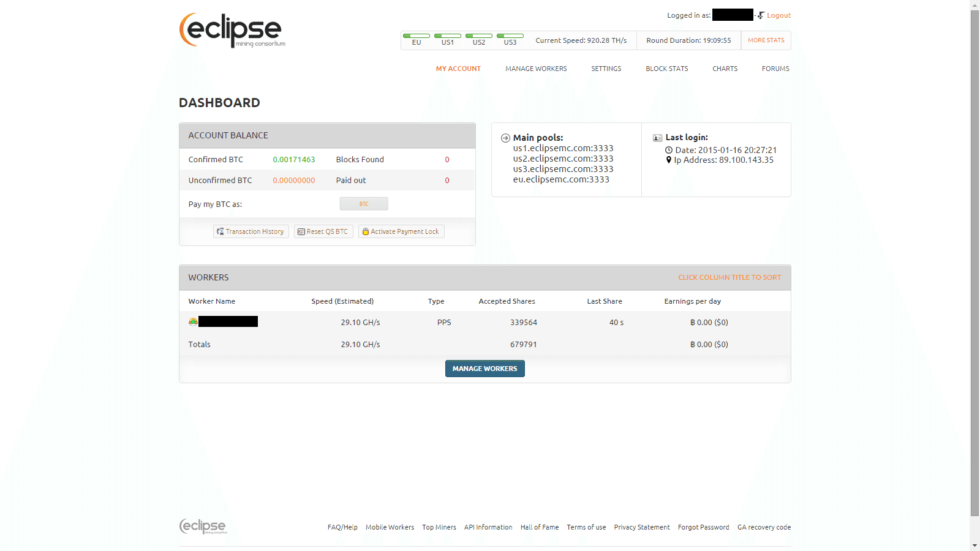Open the Charts page
Image resolution: width=980 pixels, height=551 pixels.
tap(725, 69)
